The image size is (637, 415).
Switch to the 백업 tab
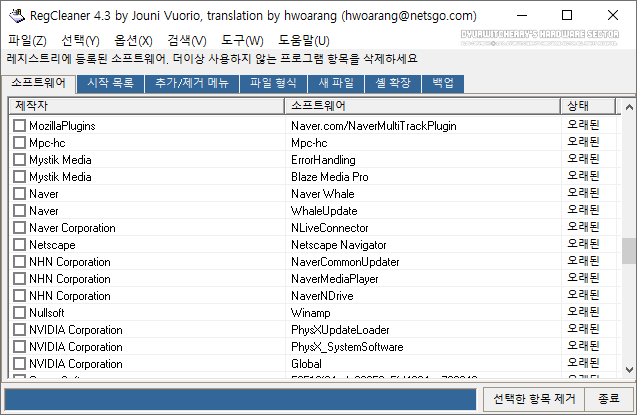[443, 84]
